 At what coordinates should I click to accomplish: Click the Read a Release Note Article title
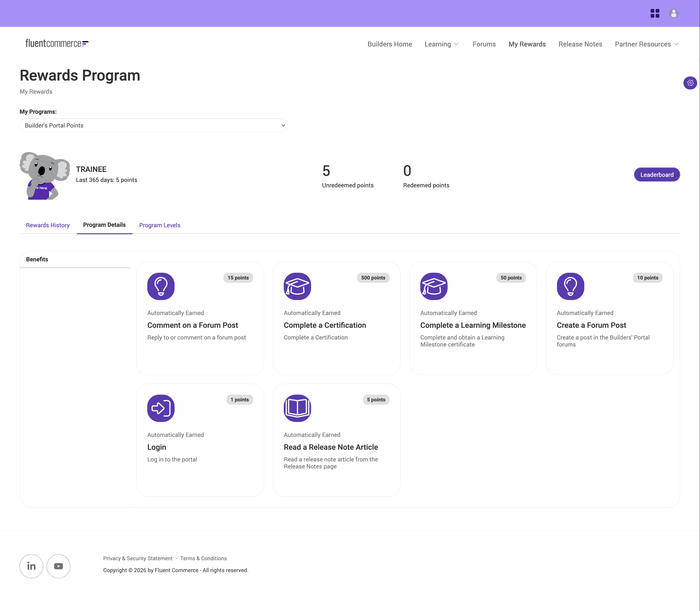pos(331,447)
